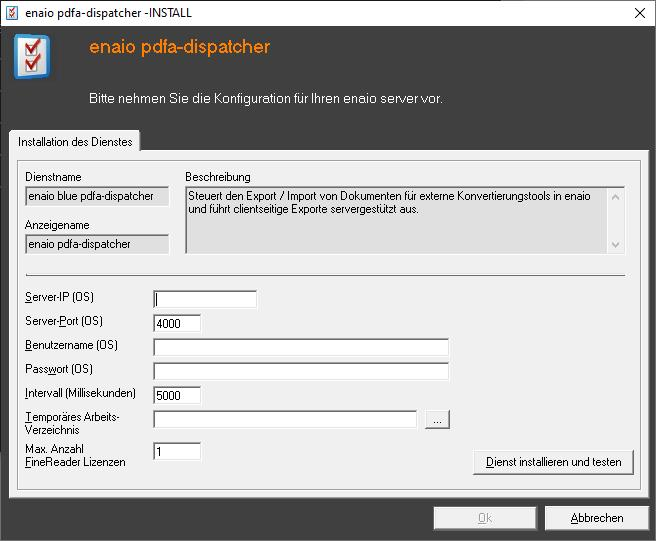Focus the Server-IP (OS) input field
The height and width of the screenshot is (541, 656).
point(205,299)
